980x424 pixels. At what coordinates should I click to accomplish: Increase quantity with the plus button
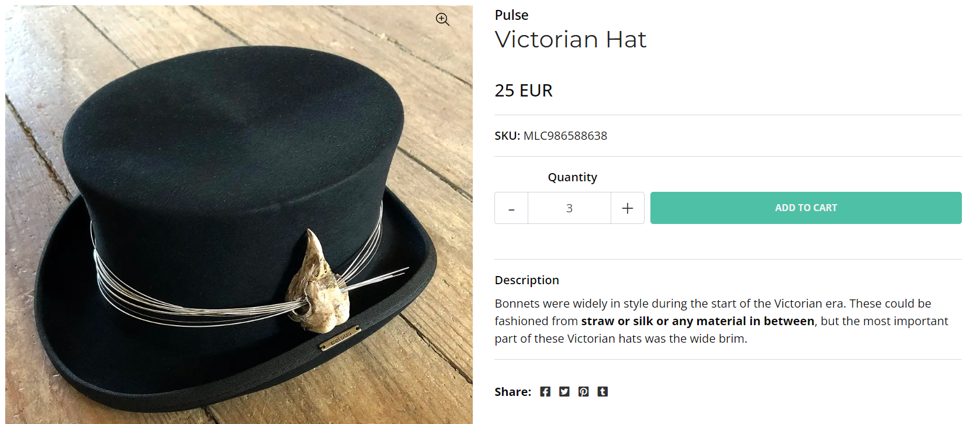628,208
